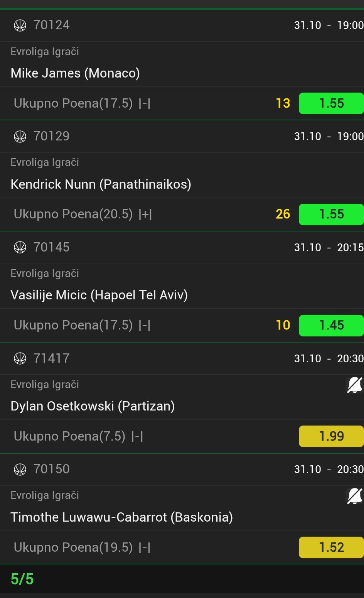Click the 1.55 odds for Mike James
Viewport: 364px width, 598px height.
click(x=331, y=103)
